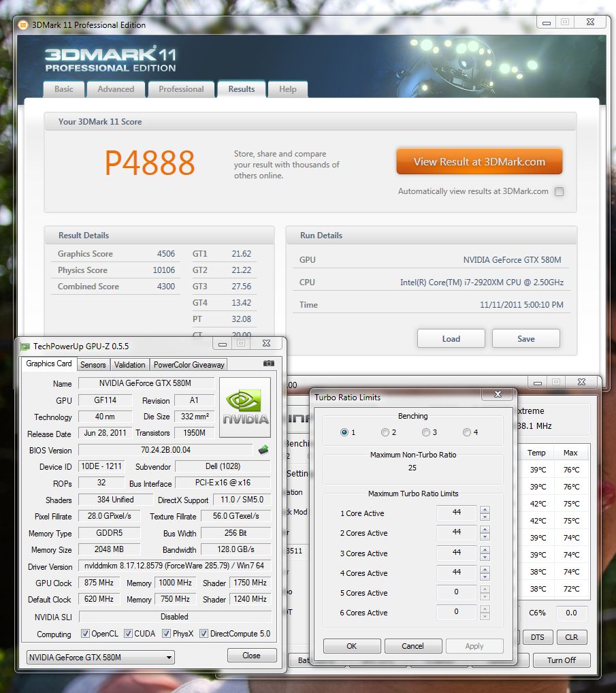Screen dimensions: 616x693
Task: Switch to the Advanced tab
Action: (116, 89)
